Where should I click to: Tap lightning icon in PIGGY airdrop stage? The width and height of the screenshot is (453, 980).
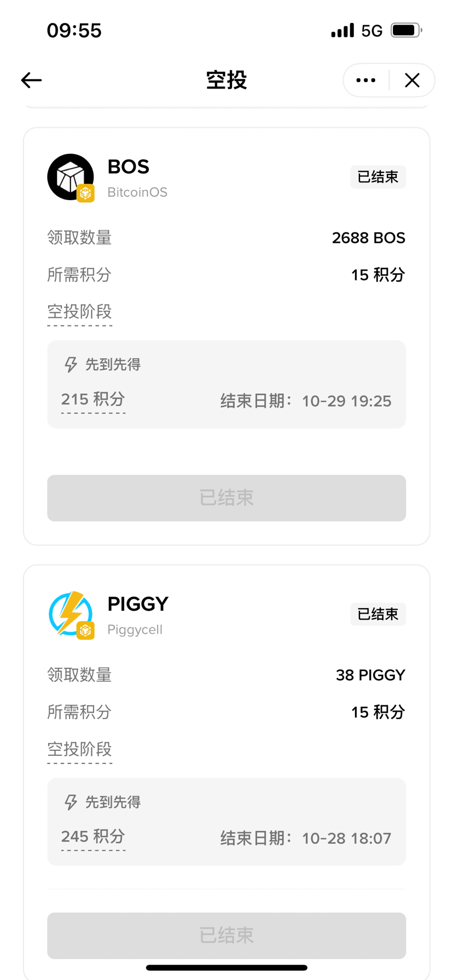(71, 802)
